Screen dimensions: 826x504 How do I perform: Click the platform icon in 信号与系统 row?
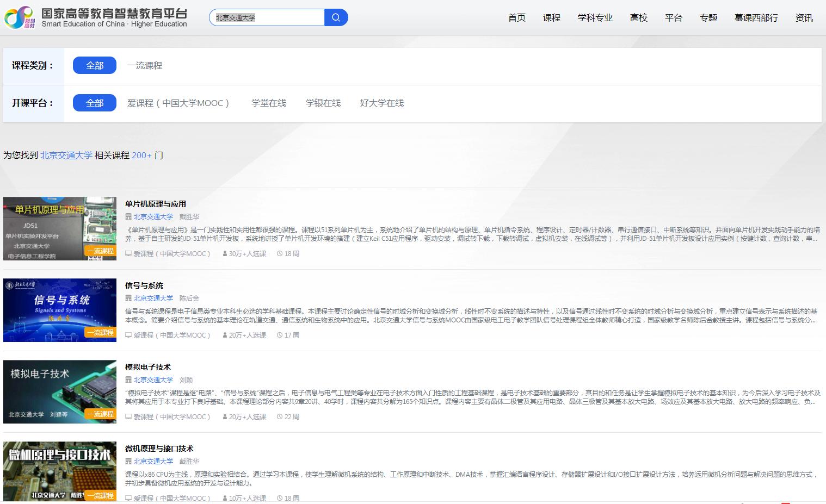click(x=128, y=335)
